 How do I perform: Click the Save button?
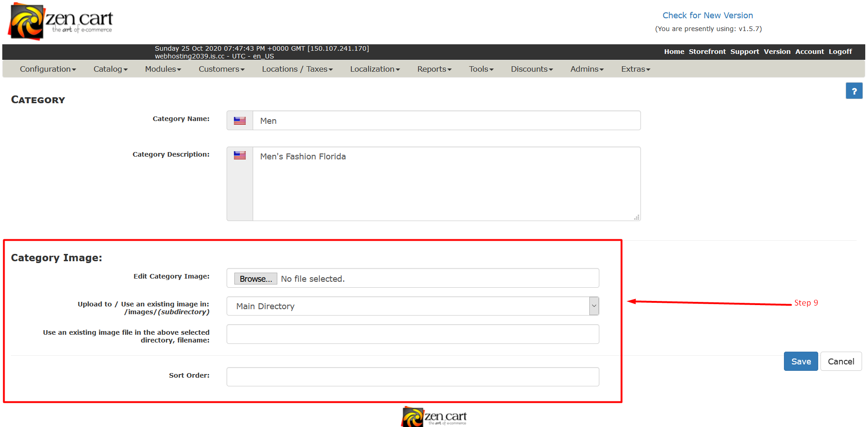point(801,361)
